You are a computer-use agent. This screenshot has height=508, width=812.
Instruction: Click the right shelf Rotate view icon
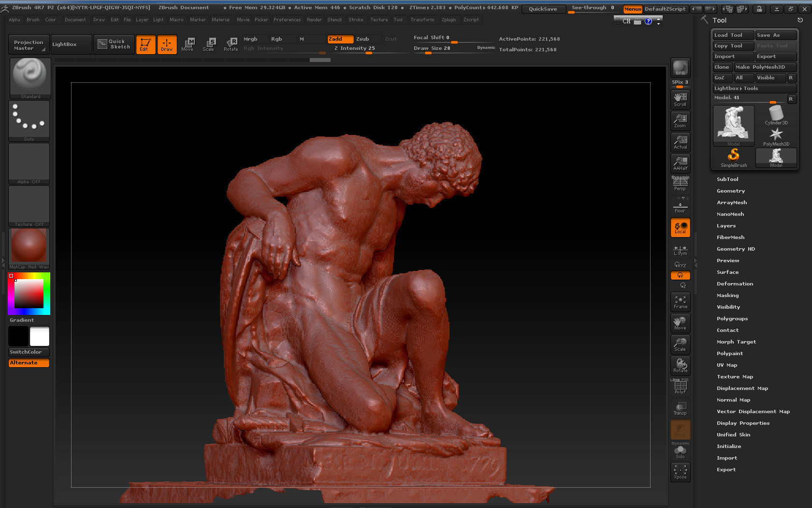click(x=680, y=366)
